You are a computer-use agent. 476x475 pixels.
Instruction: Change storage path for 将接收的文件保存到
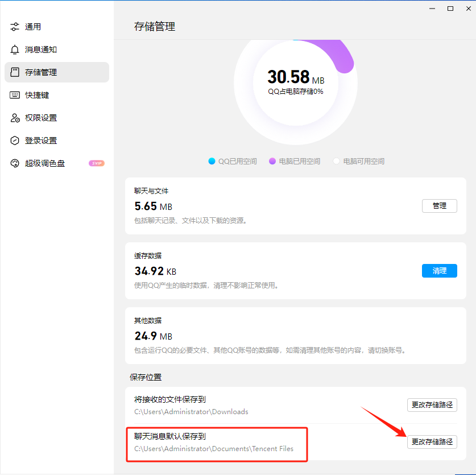point(432,405)
